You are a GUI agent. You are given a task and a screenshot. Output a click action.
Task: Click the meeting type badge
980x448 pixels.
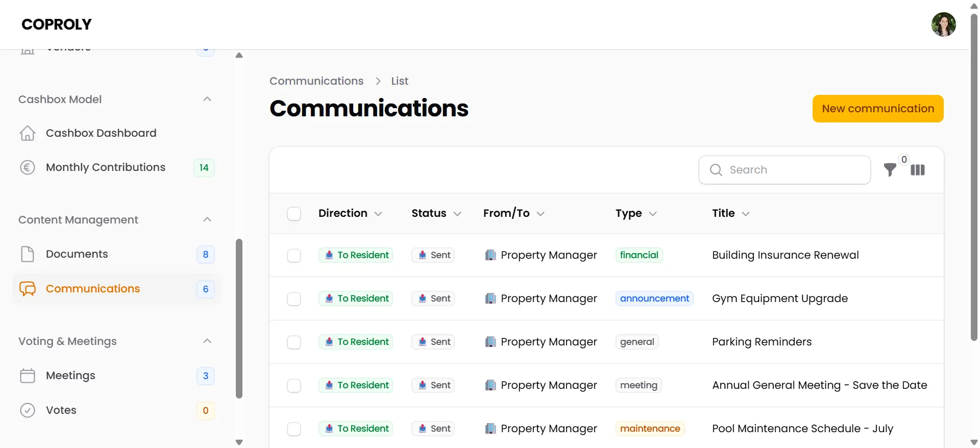point(639,385)
